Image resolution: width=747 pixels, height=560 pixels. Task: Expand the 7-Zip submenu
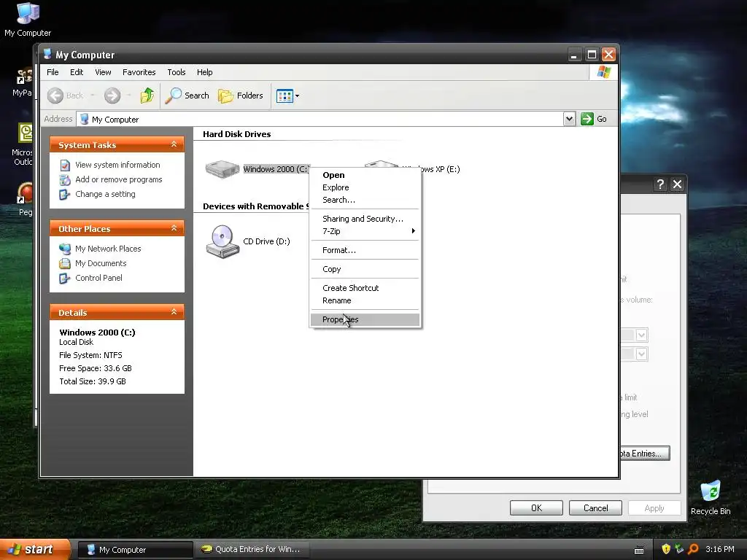tap(365, 231)
